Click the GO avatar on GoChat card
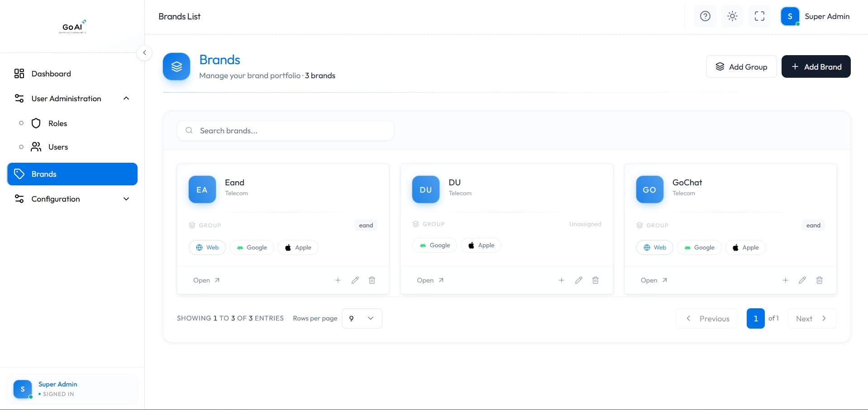868x410 pixels. (x=649, y=189)
